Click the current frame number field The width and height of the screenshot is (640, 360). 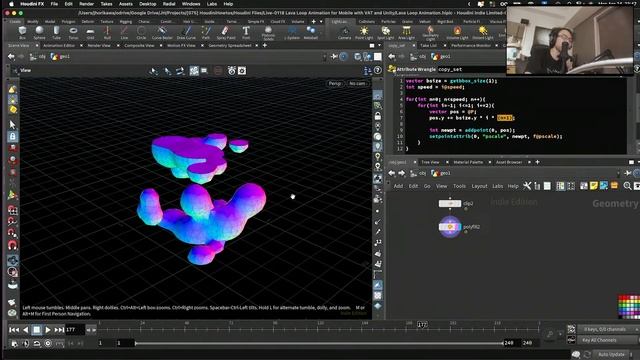pyautogui.click(x=75, y=330)
